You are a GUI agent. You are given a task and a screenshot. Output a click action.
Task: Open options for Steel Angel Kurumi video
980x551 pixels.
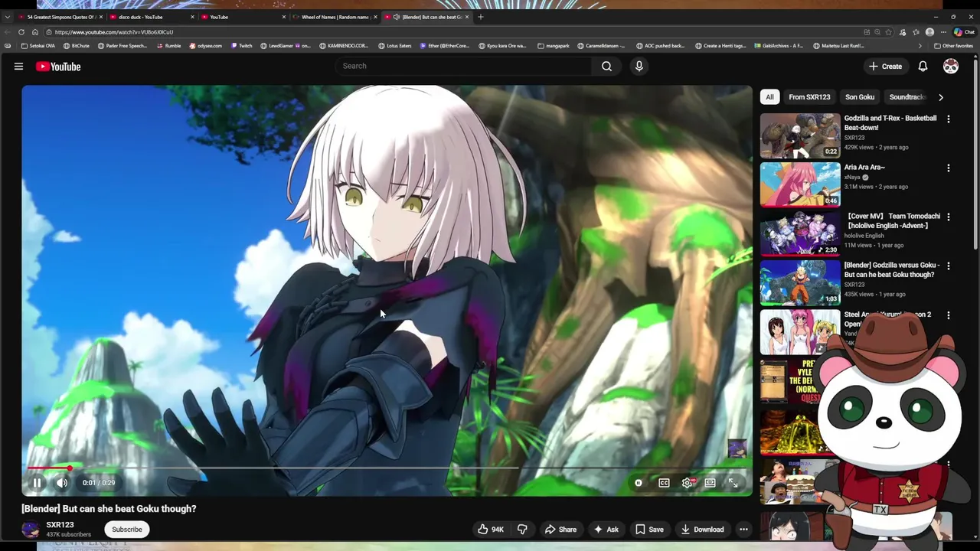948,315
